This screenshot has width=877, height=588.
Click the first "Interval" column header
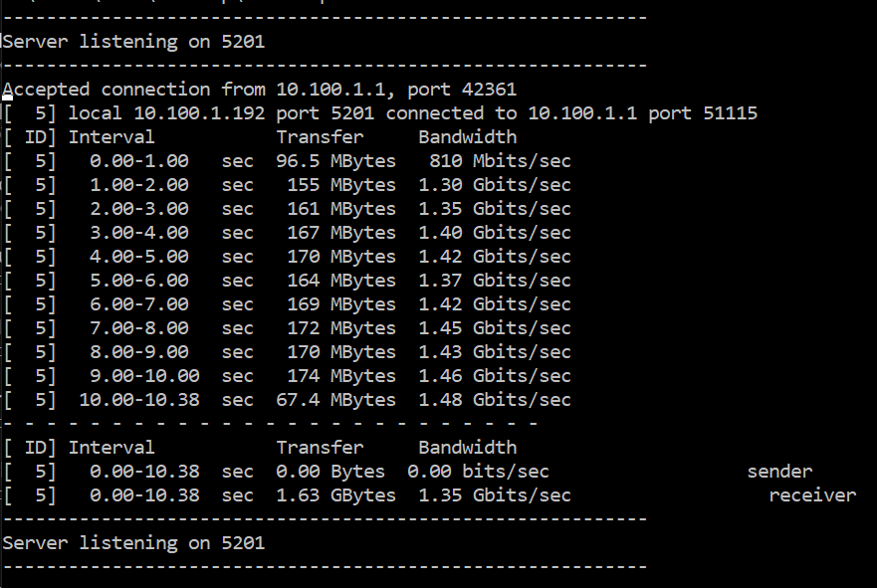coord(111,137)
